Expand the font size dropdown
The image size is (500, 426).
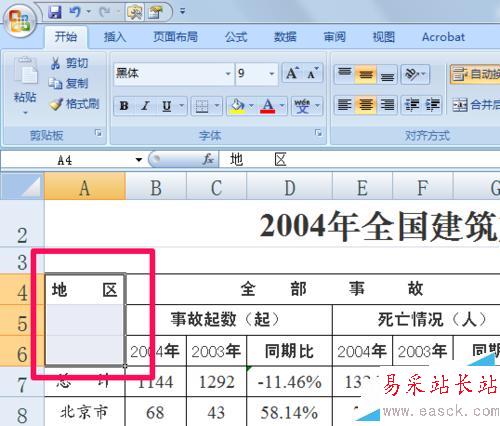click(x=272, y=74)
